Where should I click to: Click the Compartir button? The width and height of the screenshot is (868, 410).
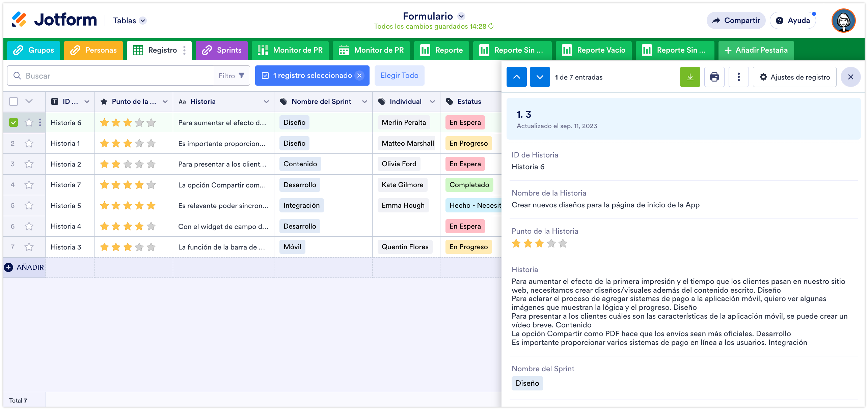click(x=736, y=21)
